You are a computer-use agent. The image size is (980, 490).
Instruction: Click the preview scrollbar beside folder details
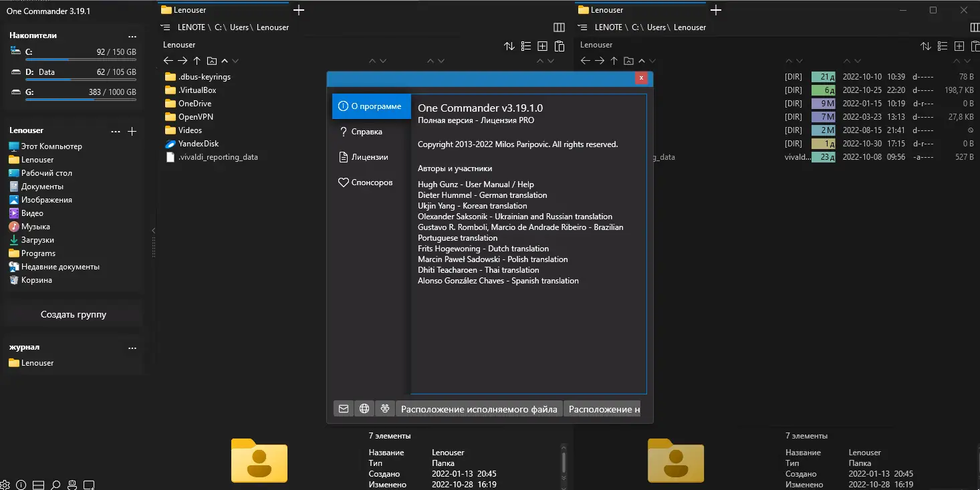(x=564, y=463)
